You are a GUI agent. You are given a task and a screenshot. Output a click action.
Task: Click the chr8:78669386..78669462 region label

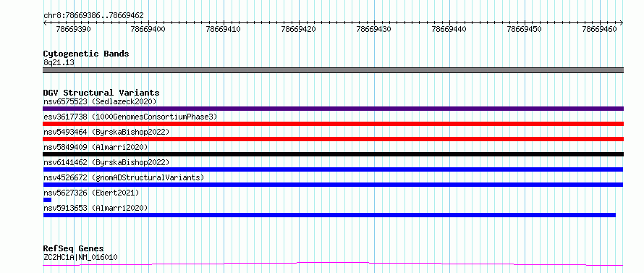click(x=93, y=16)
